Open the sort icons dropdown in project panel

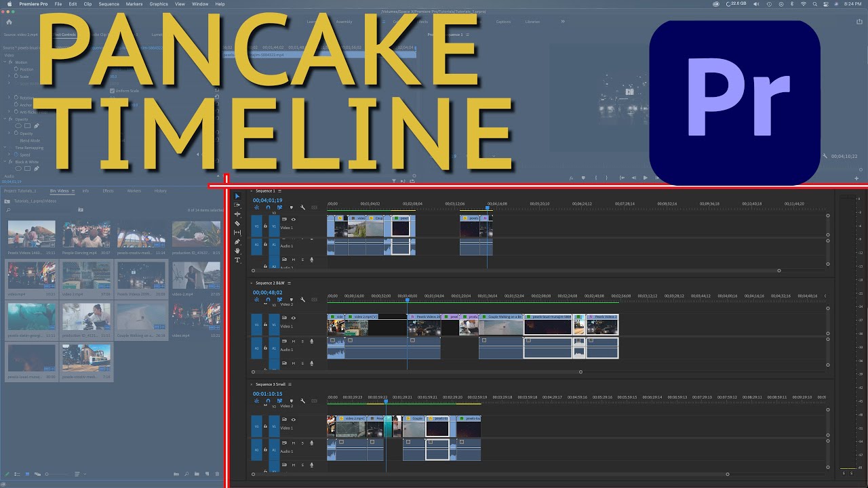77,474
